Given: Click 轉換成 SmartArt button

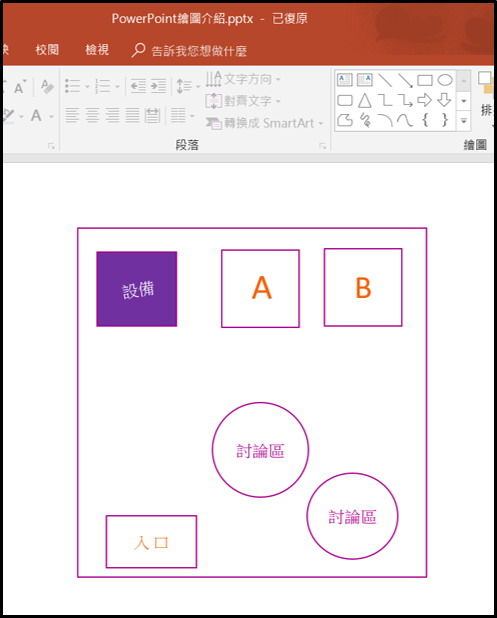Looking at the screenshot, I should (x=264, y=123).
